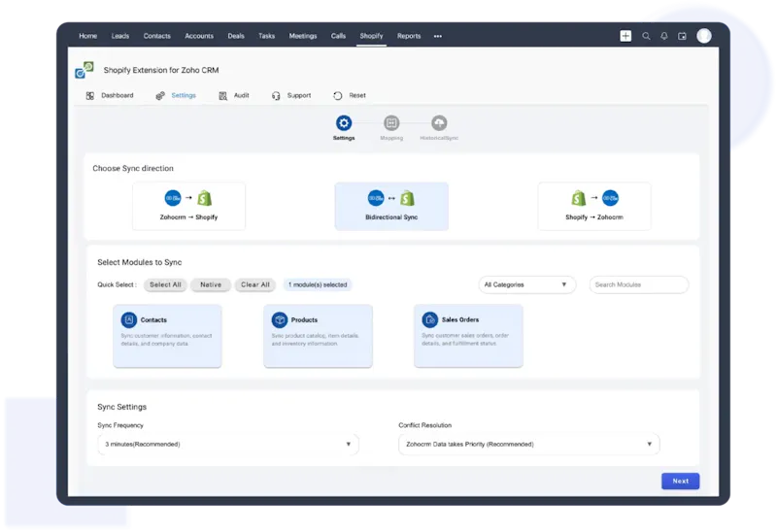Click the Sales Orders module icon
The width and height of the screenshot is (777, 532).
429,320
